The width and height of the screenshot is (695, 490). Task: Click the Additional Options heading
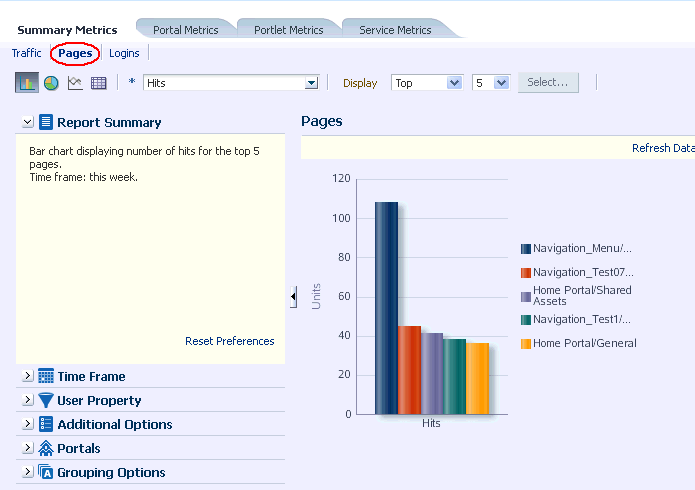tap(115, 424)
